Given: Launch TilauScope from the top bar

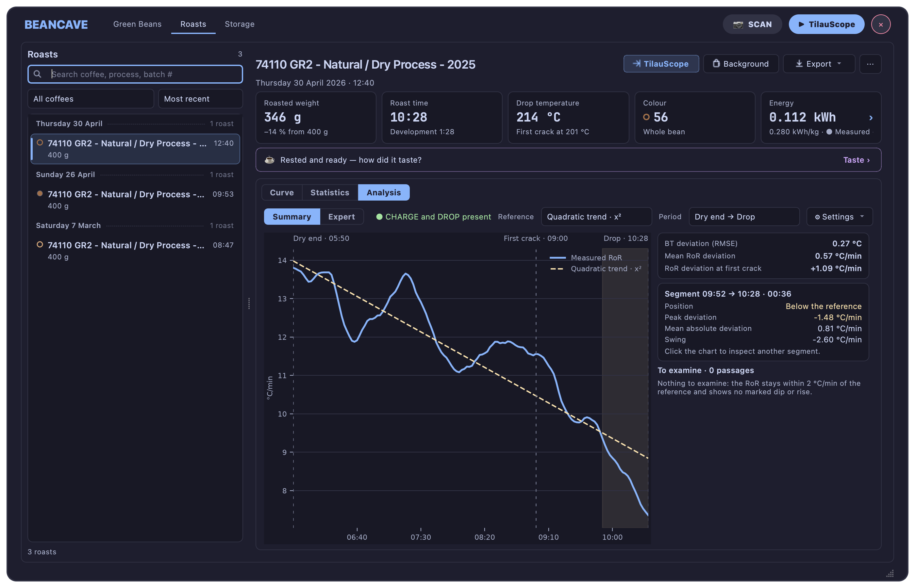Looking at the screenshot, I should point(826,24).
